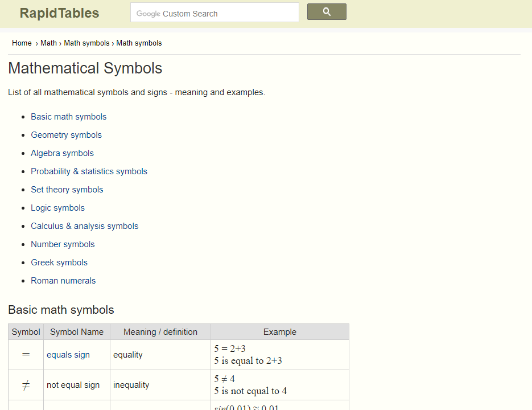Click the Example column header
The width and height of the screenshot is (532, 410).
pyautogui.click(x=279, y=332)
